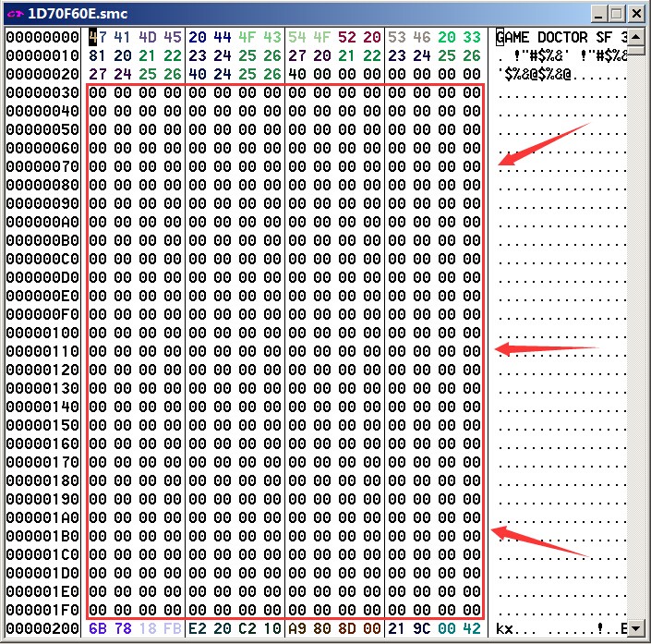
Task: Select byte 52 in the first row
Action: point(346,38)
